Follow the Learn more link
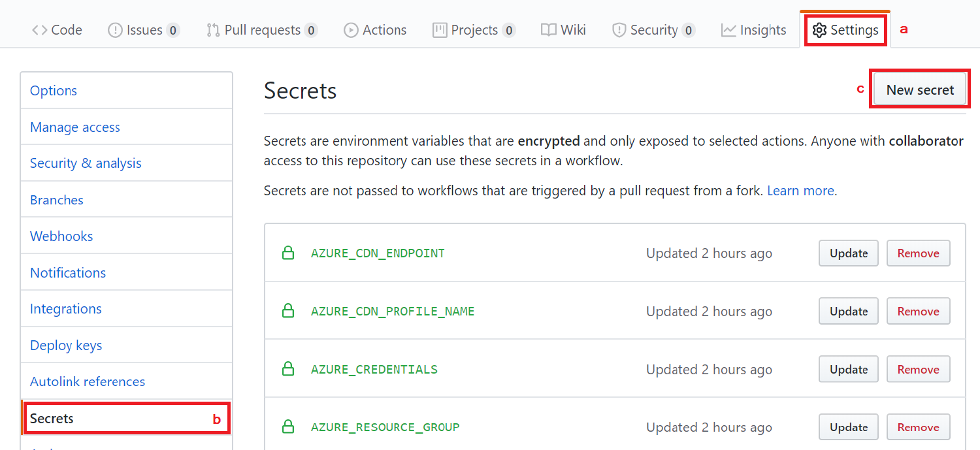The height and width of the screenshot is (450, 980). coord(800,191)
